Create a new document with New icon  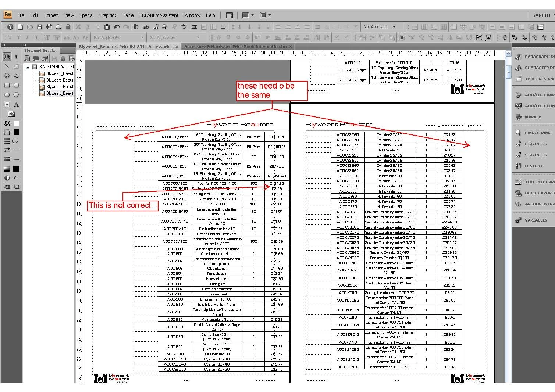click(21, 27)
